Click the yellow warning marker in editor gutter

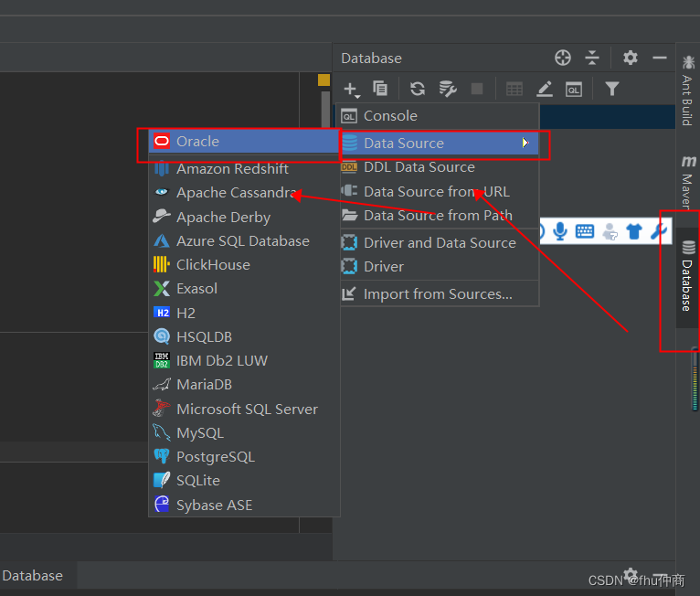[x=323, y=80]
